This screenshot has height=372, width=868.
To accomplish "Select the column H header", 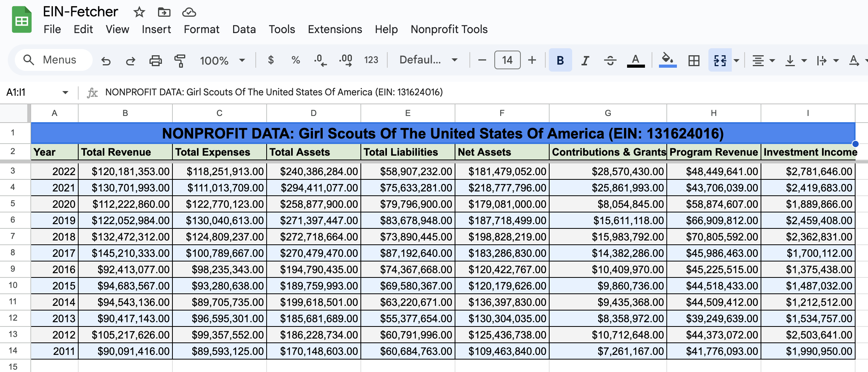I will pos(714,113).
